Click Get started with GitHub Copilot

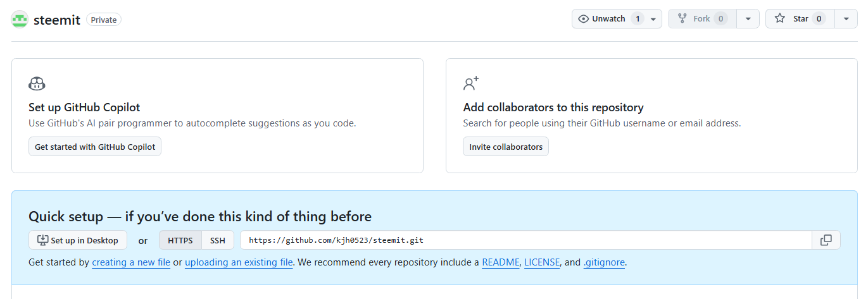coord(95,147)
